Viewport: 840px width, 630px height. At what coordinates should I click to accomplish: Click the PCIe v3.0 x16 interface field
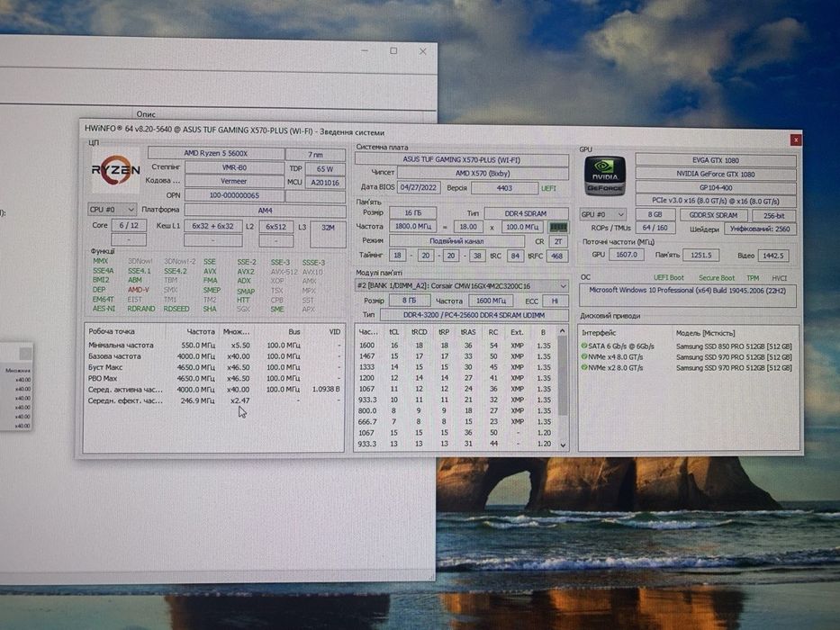click(716, 202)
